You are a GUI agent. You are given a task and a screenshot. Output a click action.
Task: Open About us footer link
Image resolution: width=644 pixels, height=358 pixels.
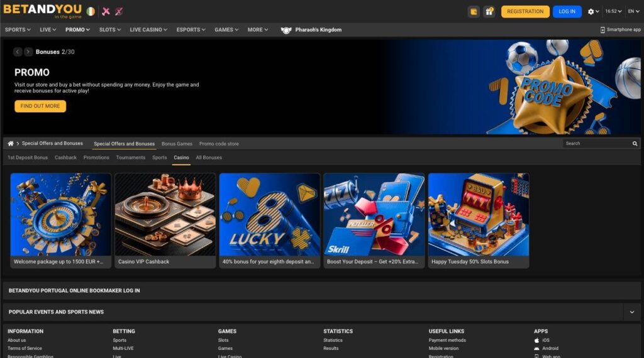[16, 340]
